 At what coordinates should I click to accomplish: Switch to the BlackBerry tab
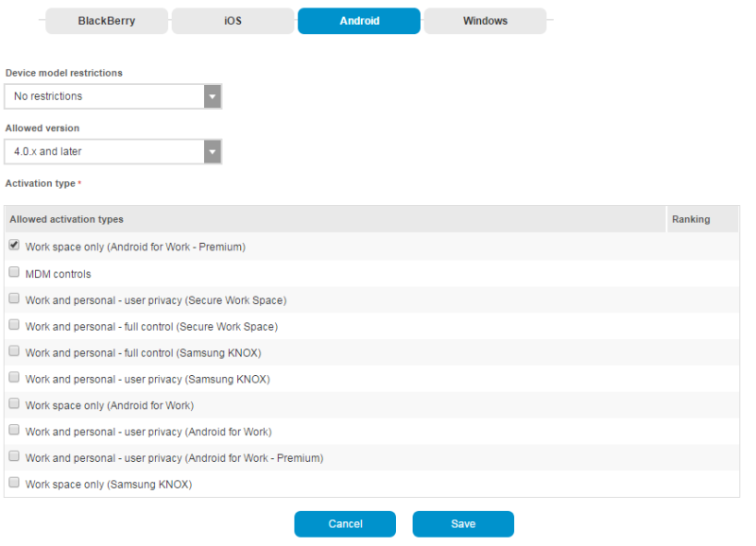coord(107,21)
